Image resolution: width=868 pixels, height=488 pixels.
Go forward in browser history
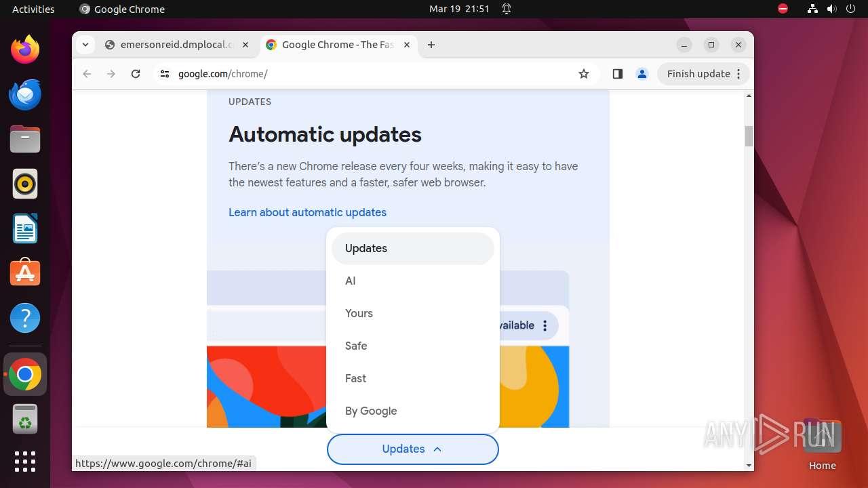tap(111, 74)
